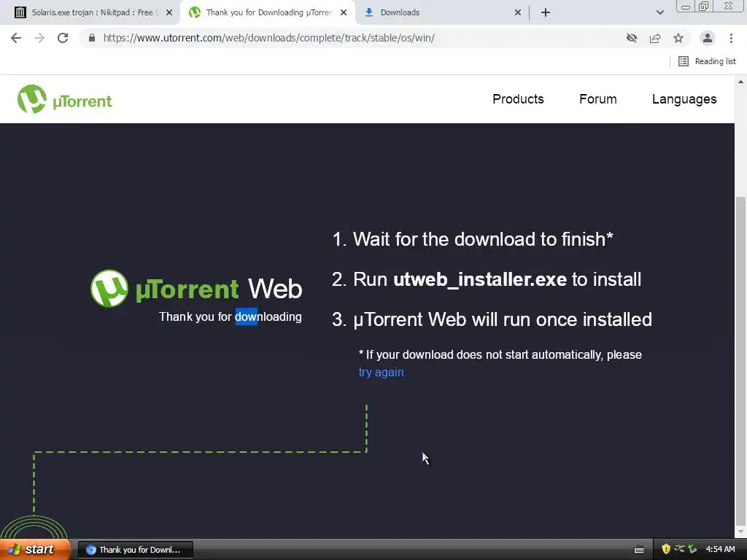Screen dimensions: 747x560
Task: Click the crossed-out eye icon in address bar
Action: [x=632, y=38]
